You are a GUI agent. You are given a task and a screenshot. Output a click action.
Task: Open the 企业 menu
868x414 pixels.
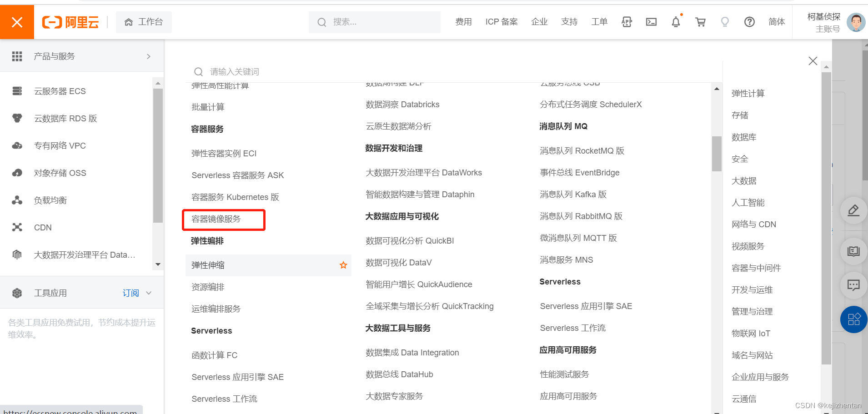click(539, 22)
